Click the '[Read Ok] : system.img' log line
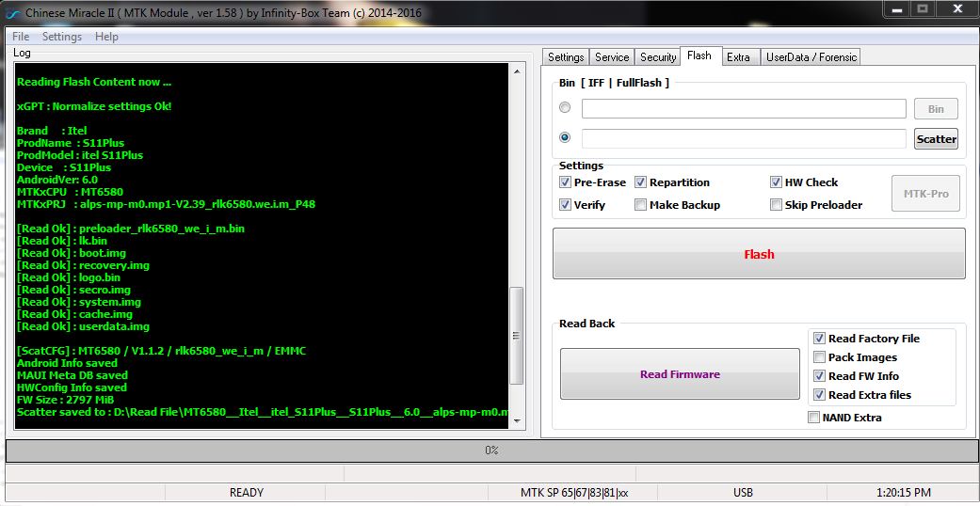 tap(79, 302)
